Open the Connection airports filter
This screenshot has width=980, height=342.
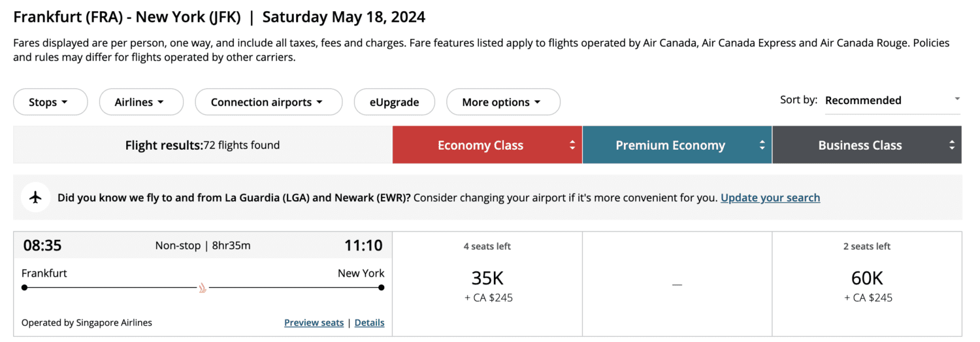(x=269, y=102)
